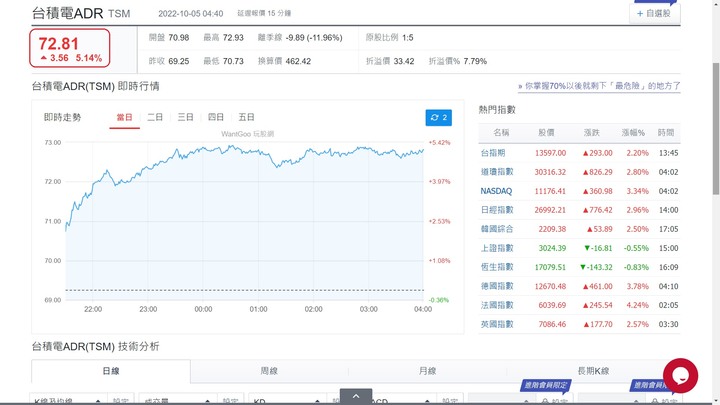Click the refresh icon button showing 2
Screen dimensions: 720x405
[439, 118]
